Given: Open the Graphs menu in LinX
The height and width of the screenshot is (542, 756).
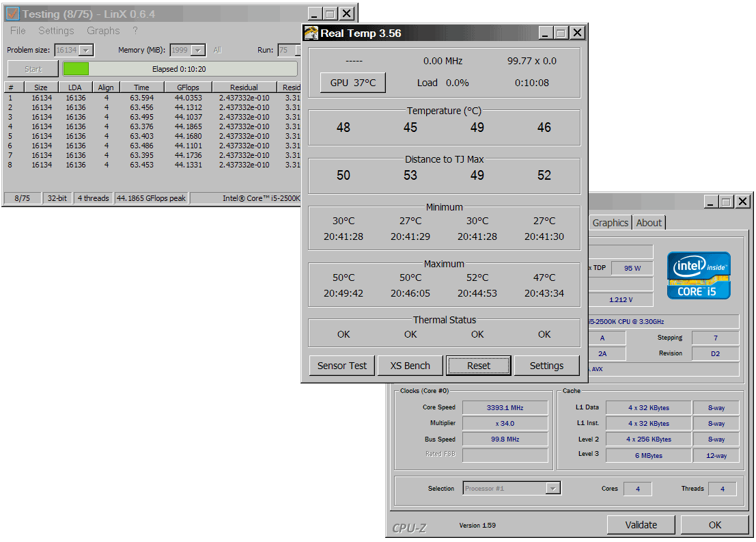Looking at the screenshot, I should tap(103, 31).
